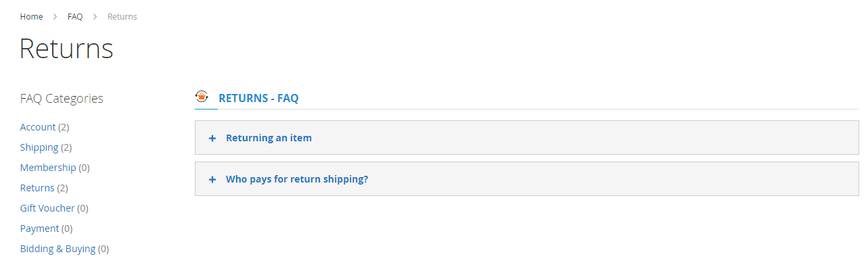Go to Home in the breadcrumb
This screenshot has height=265, width=868.
coord(32,16)
